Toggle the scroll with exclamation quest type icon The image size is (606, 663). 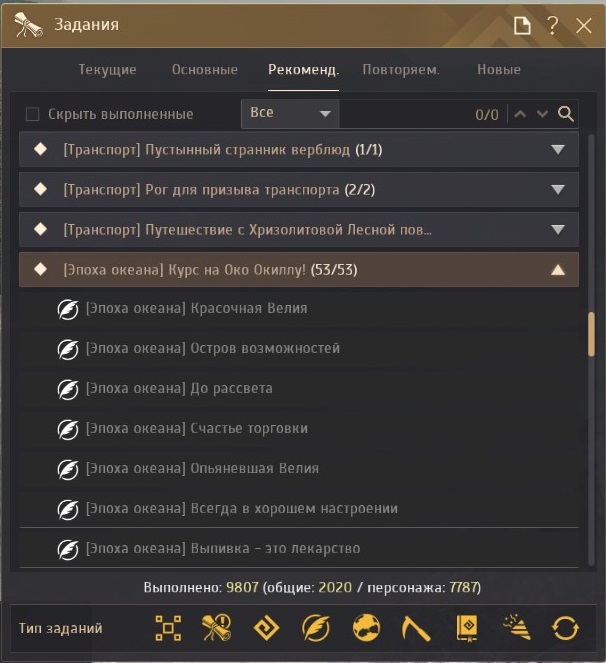pos(217,628)
